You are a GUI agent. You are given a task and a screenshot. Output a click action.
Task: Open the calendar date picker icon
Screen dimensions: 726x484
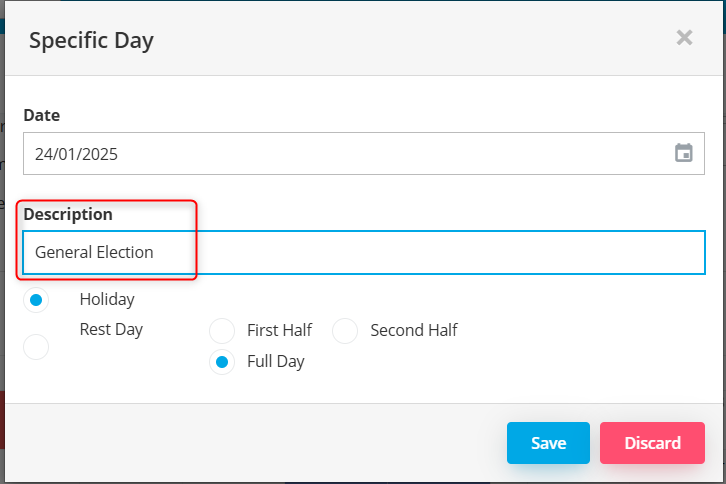pos(684,153)
